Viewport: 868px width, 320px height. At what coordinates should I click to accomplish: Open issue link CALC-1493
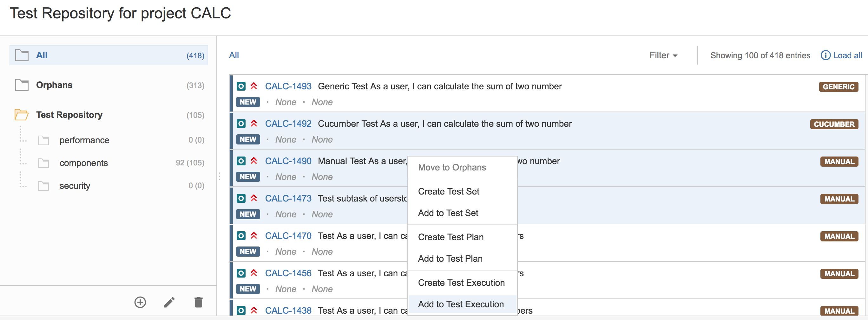288,86
